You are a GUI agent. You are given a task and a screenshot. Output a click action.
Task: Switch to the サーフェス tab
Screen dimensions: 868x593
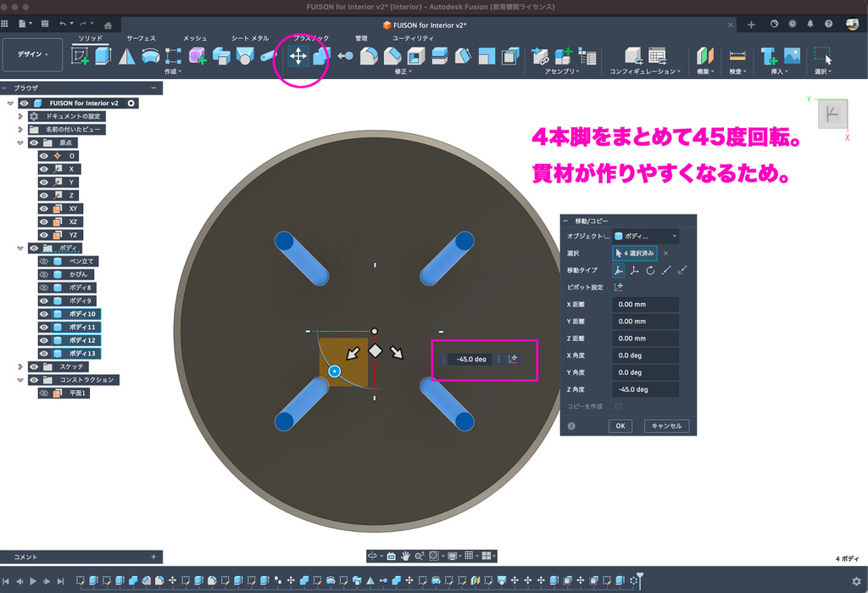point(141,38)
